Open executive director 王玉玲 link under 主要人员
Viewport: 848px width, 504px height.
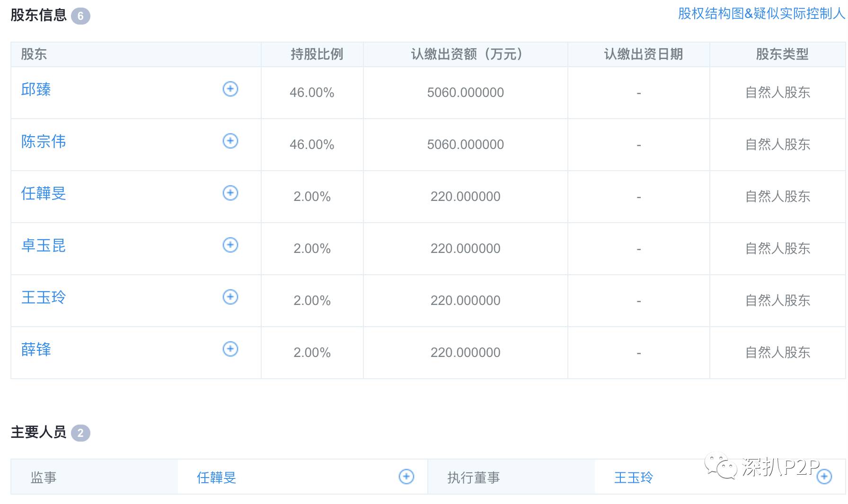point(634,478)
